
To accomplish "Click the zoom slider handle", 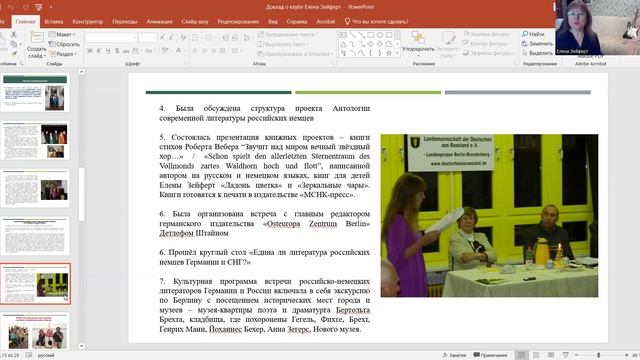I will click(599, 355).
